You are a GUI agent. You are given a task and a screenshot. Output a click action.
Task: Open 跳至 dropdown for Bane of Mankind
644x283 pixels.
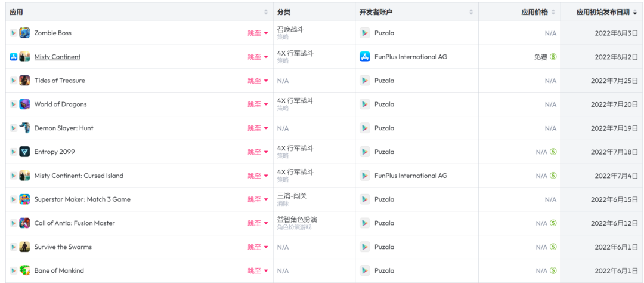coord(258,270)
